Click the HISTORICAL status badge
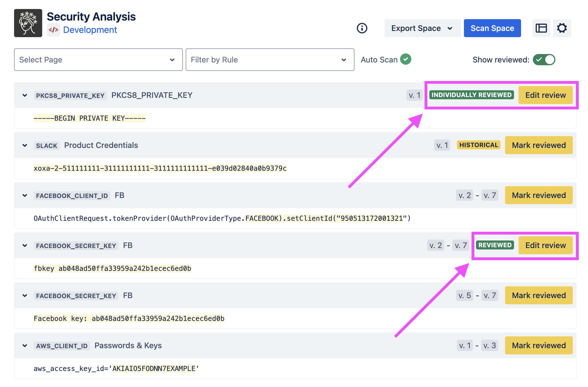588x387 pixels. point(479,145)
